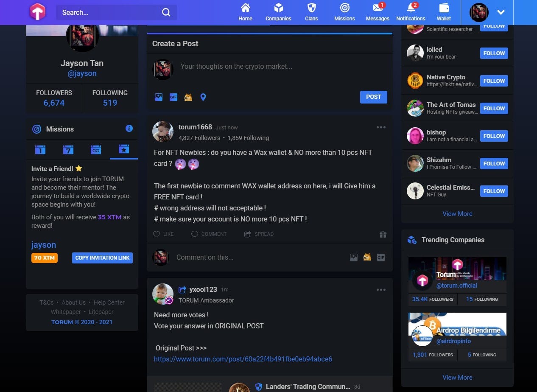The height and width of the screenshot is (392, 537).
Task: Click the Torum logo in the top bar
Action: click(37, 12)
